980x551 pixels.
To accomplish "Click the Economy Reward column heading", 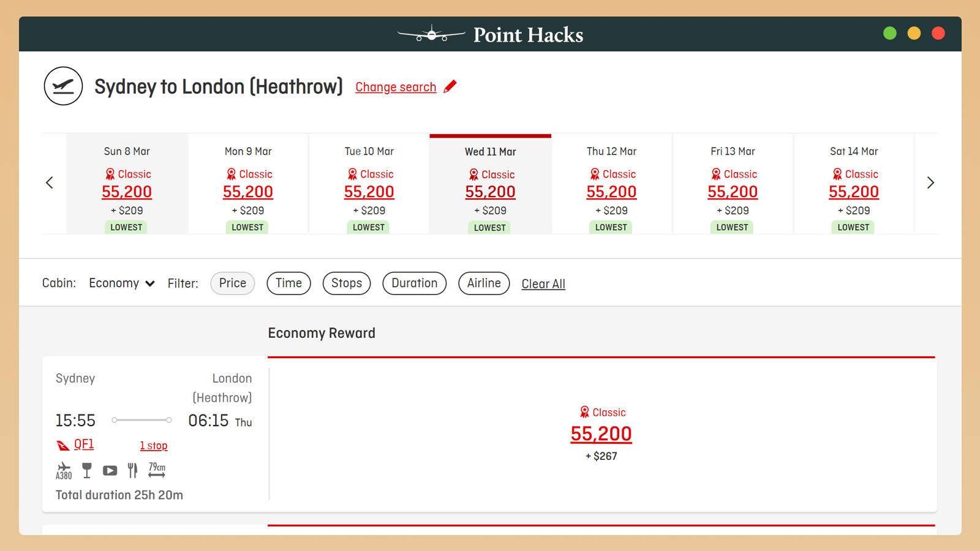I will pyautogui.click(x=322, y=333).
